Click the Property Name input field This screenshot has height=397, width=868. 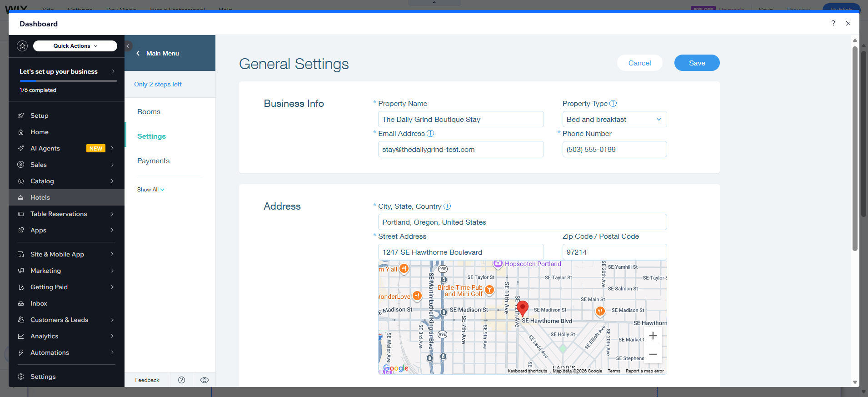(461, 119)
